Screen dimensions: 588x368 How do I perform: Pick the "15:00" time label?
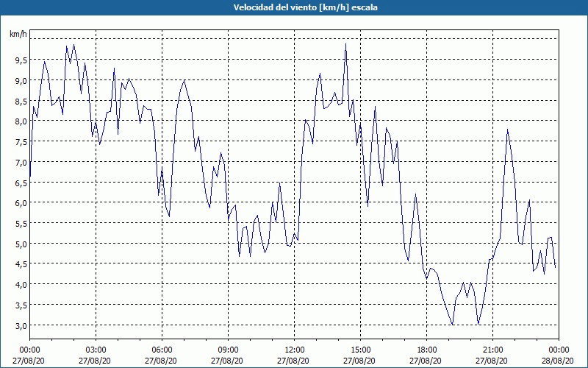[360, 350]
